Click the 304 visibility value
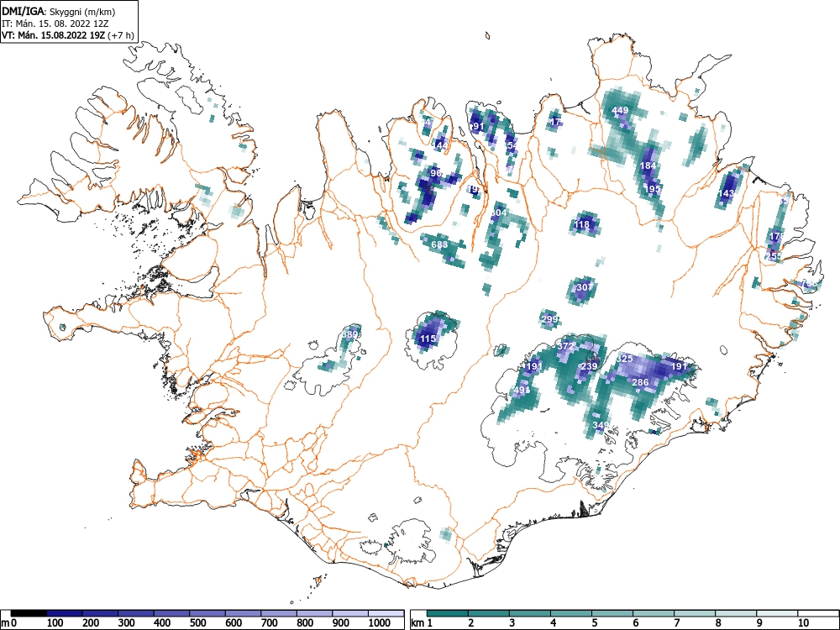The image size is (840, 630). 498,213
